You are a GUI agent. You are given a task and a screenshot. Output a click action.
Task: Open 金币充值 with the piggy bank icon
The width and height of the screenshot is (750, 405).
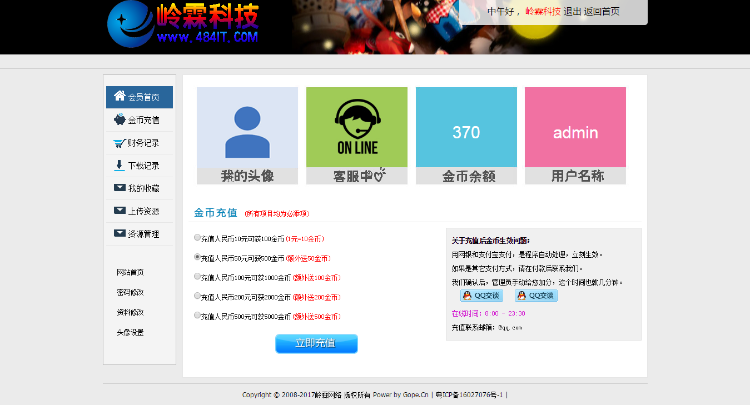point(139,120)
